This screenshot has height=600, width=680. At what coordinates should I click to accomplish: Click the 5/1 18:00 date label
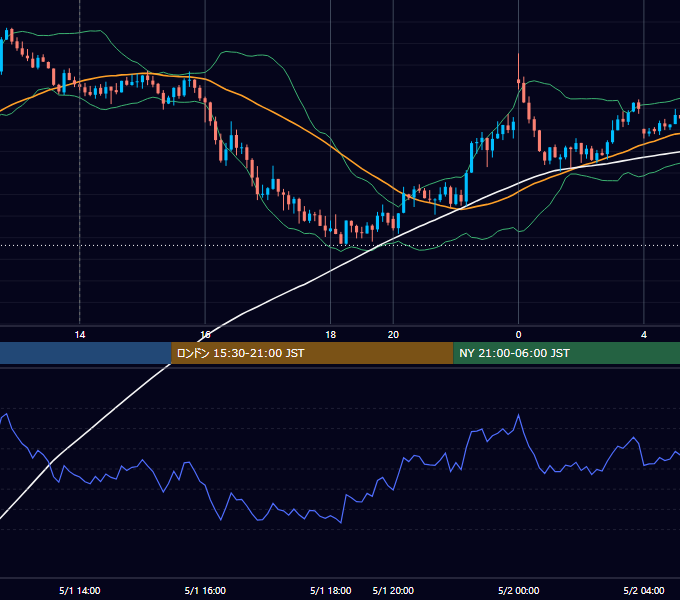click(330, 590)
